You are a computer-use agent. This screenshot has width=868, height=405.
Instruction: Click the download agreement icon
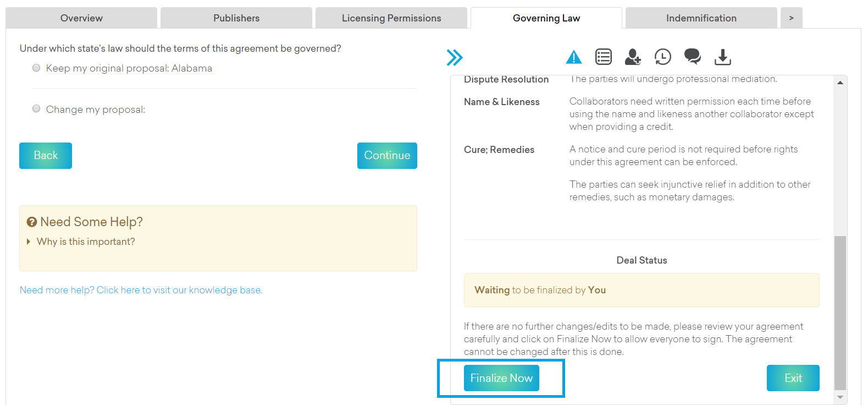722,57
